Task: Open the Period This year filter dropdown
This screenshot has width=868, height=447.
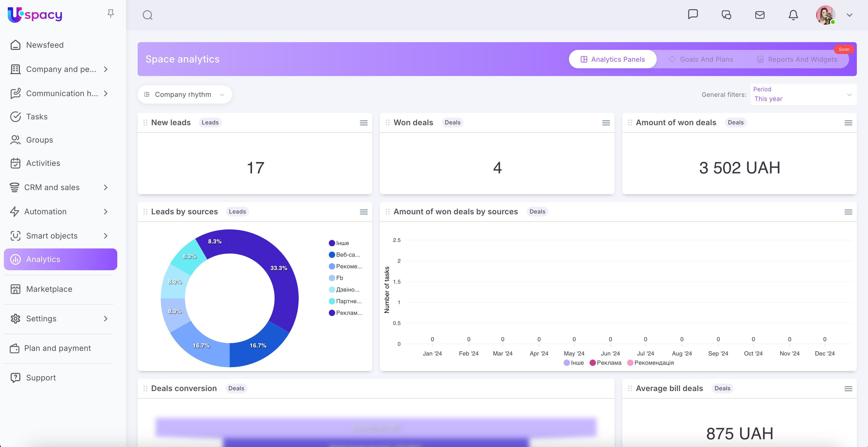Action: coord(803,95)
